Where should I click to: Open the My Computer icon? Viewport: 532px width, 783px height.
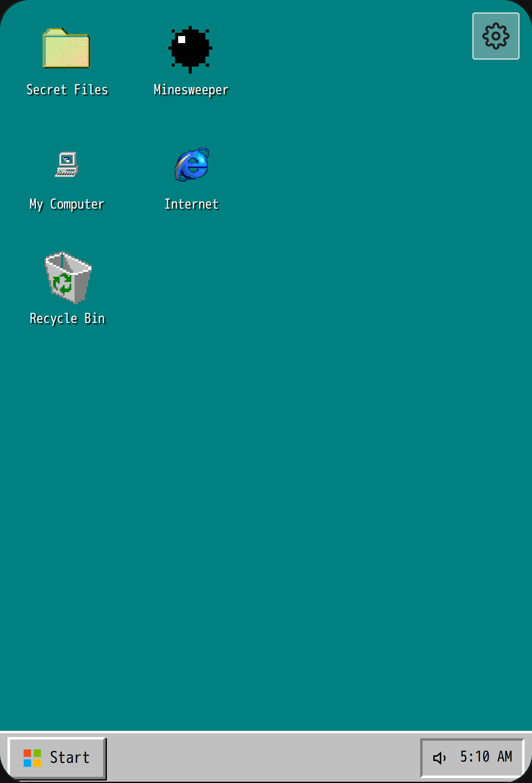[x=67, y=164]
